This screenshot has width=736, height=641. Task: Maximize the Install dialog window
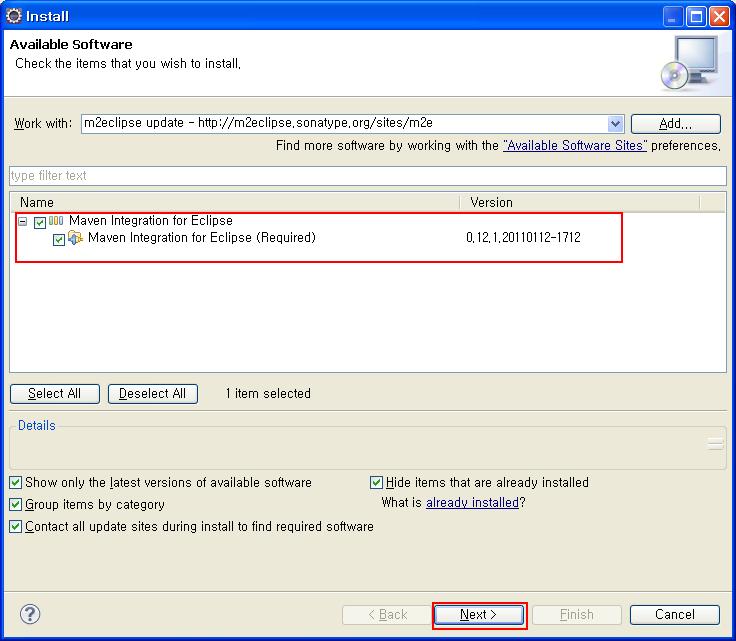tap(697, 17)
